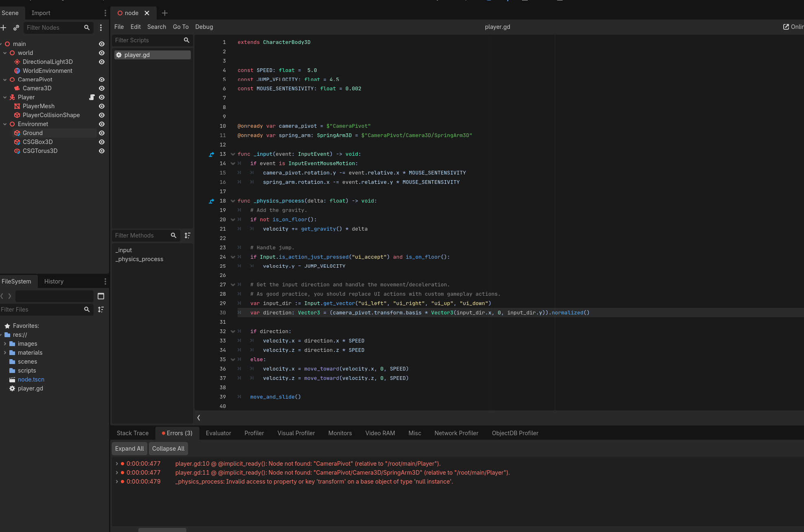The image size is (804, 532).
Task: Toggle the sort methods alphabetically icon
Action: [188, 235]
